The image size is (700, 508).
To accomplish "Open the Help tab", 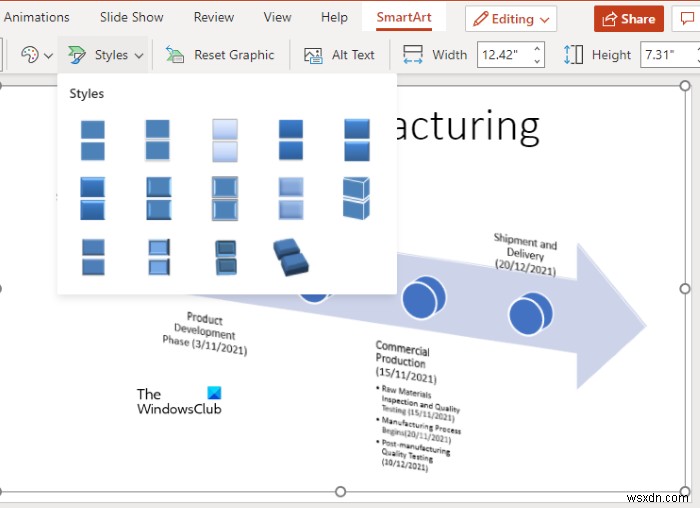I will click(x=334, y=17).
